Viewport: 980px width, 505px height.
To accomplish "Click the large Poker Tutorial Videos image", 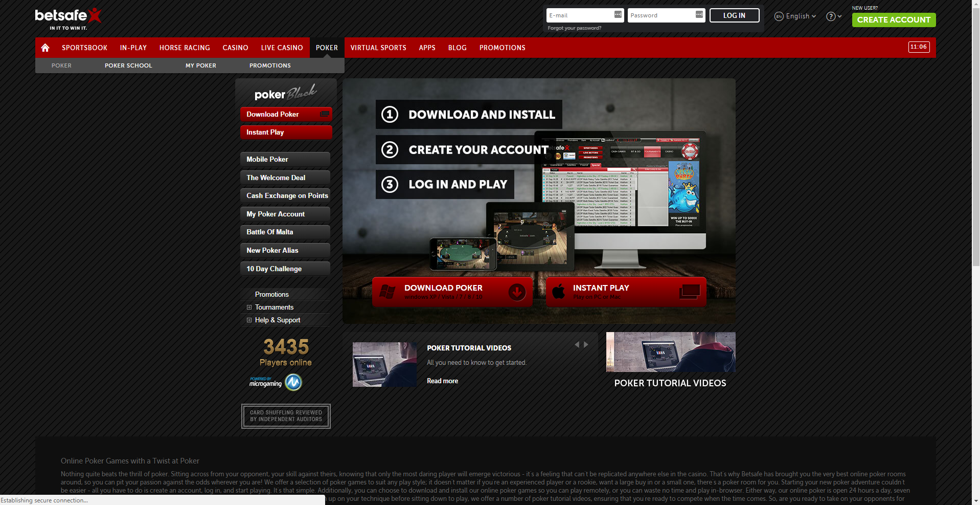I will [x=671, y=352].
